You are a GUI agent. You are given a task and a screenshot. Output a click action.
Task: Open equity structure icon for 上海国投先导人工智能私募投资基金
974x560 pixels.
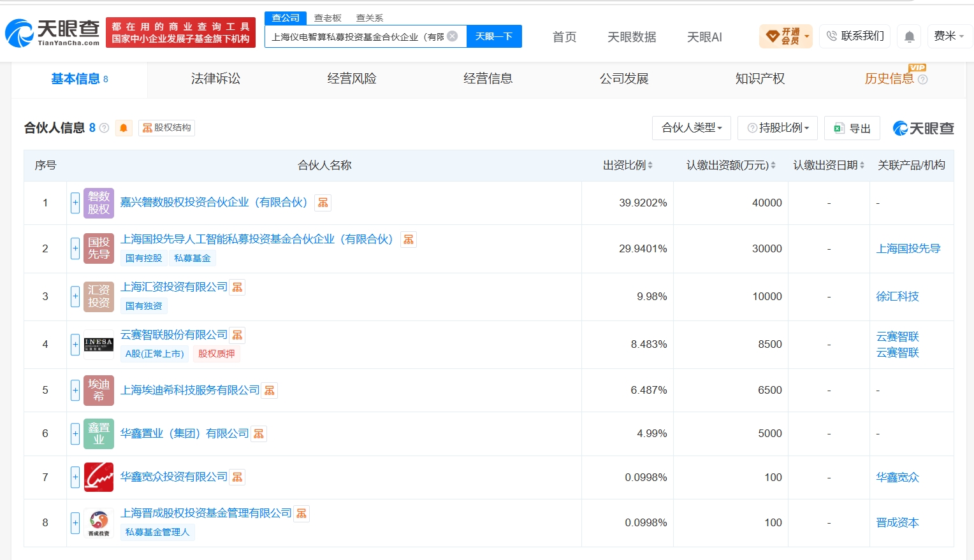pyautogui.click(x=409, y=240)
